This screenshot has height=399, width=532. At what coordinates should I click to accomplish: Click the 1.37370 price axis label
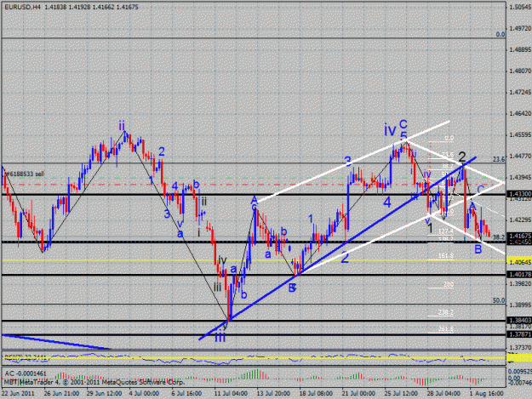(520, 347)
